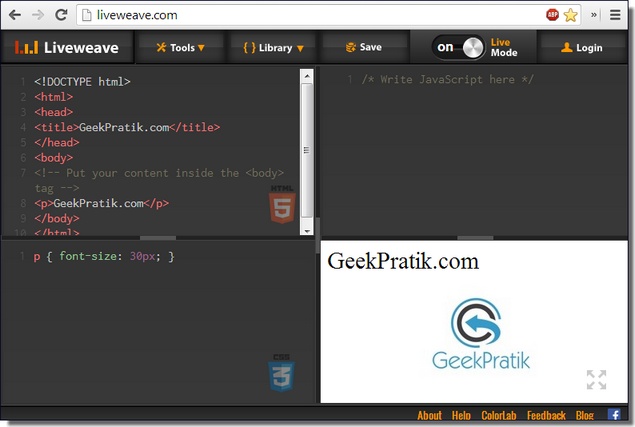Open the Help link in the footer

[x=461, y=415]
